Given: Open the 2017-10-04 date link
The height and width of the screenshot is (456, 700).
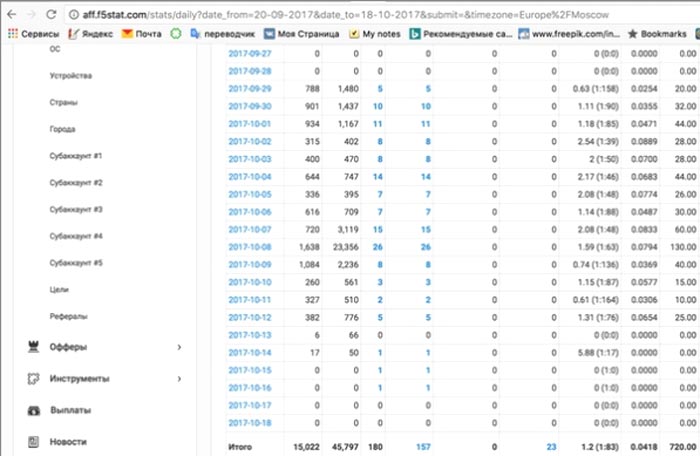Looking at the screenshot, I should (250, 177).
